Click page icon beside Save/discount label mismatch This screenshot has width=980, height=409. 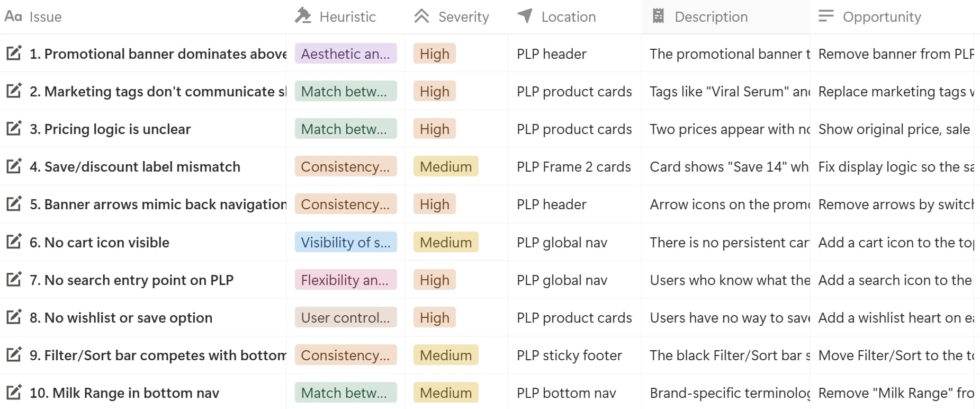click(x=14, y=166)
